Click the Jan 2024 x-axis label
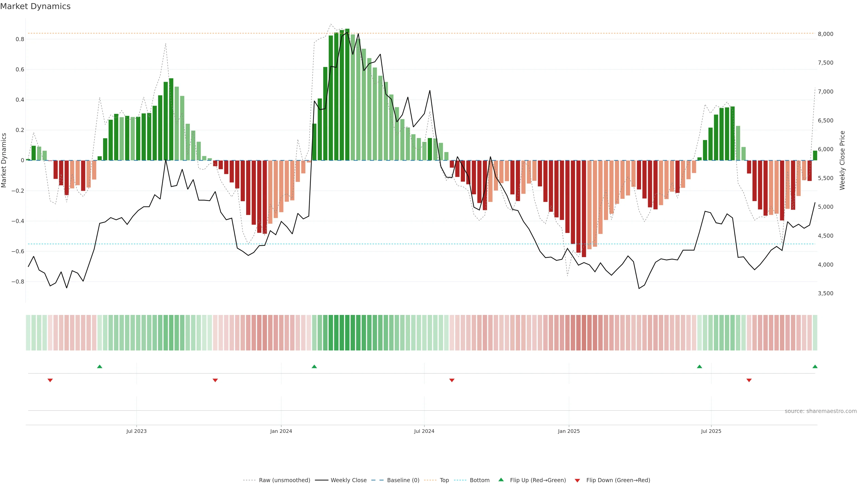Viewport: 868px width, 488px height. click(x=281, y=431)
